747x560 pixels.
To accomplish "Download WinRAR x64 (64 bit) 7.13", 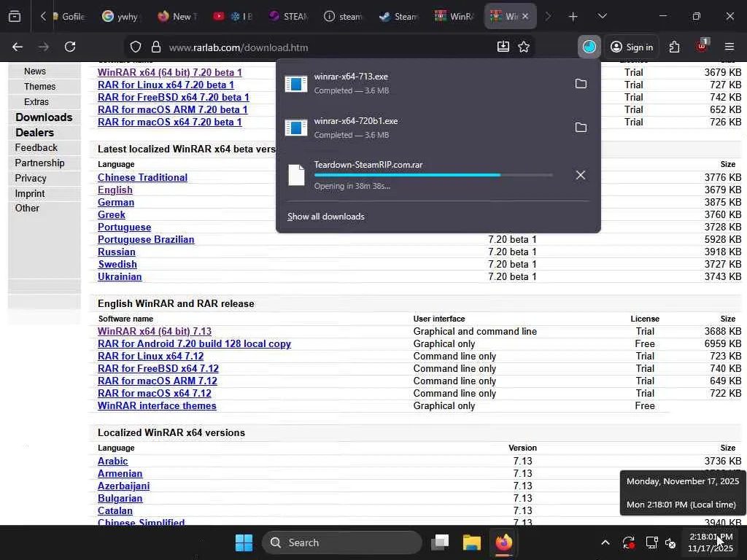I will click(155, 332).
